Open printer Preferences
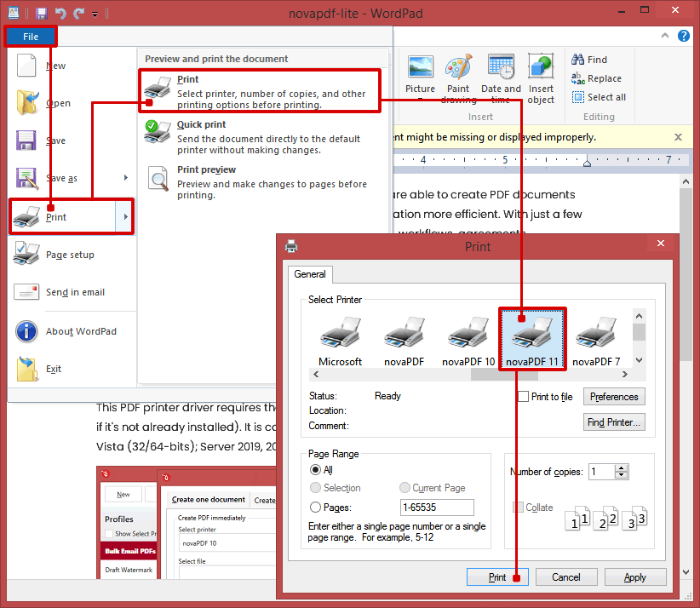The image size is (700, 608). (x=614, y=396)
